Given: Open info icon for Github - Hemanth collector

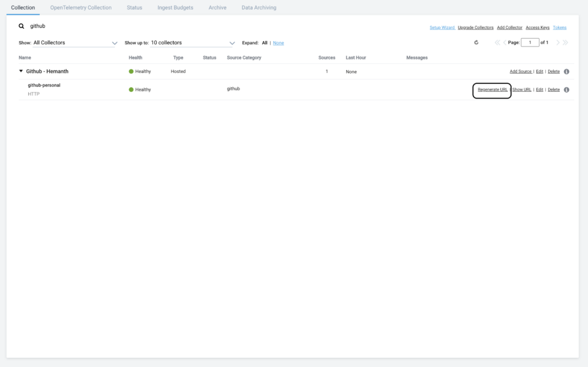Looking at the screenshot, I should click(566, 72).
